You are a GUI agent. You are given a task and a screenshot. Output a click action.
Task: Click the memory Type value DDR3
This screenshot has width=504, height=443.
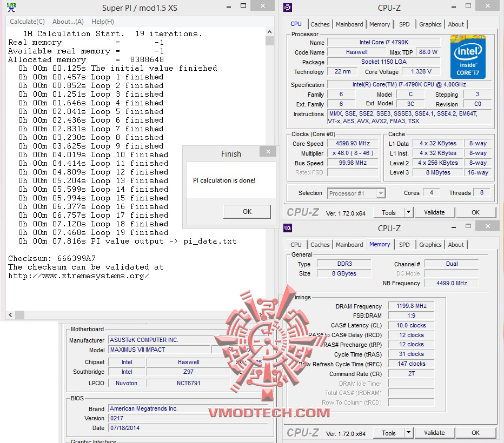[344, 264]
